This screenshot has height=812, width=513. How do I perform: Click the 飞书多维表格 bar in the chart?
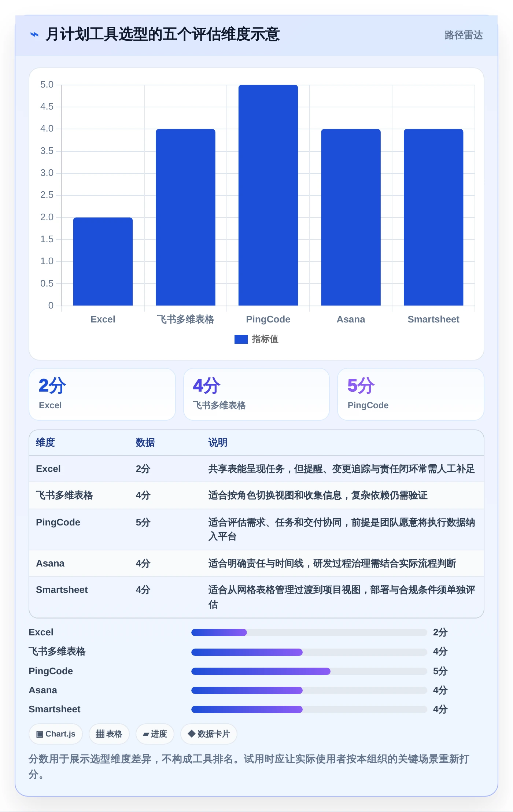pyautogui.click(x=185, y=217)
